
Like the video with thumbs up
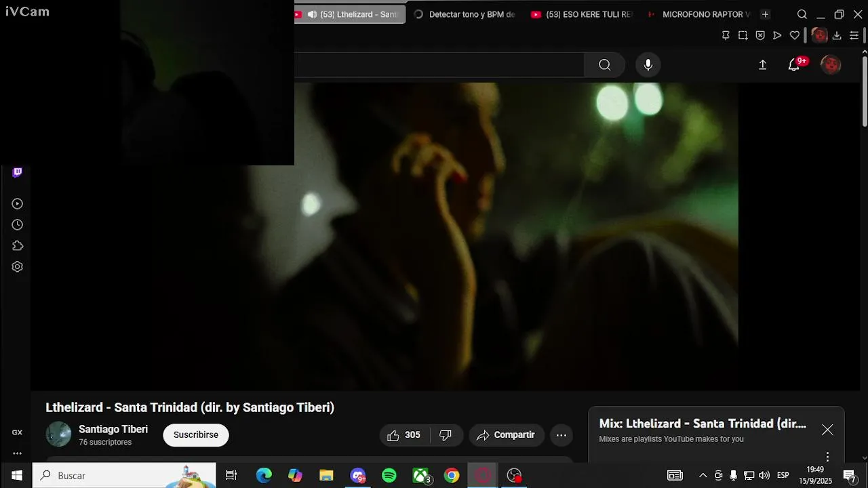click(404, 435)
